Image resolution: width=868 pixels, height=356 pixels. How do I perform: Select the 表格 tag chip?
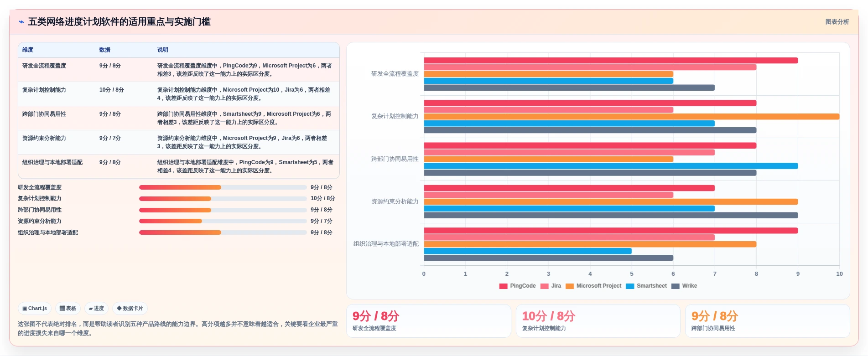[x=68, y=309]
